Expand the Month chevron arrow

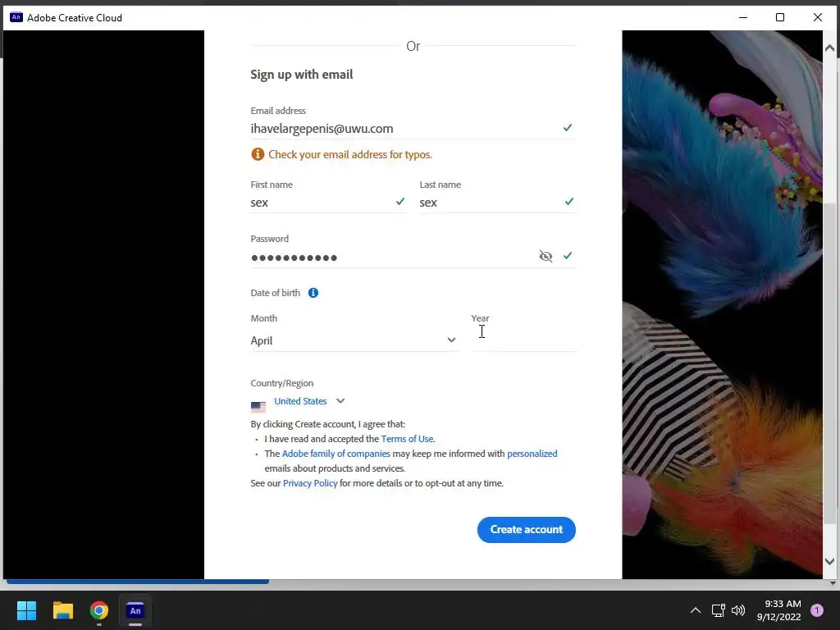pyautogui.click(x=452, y=340)
